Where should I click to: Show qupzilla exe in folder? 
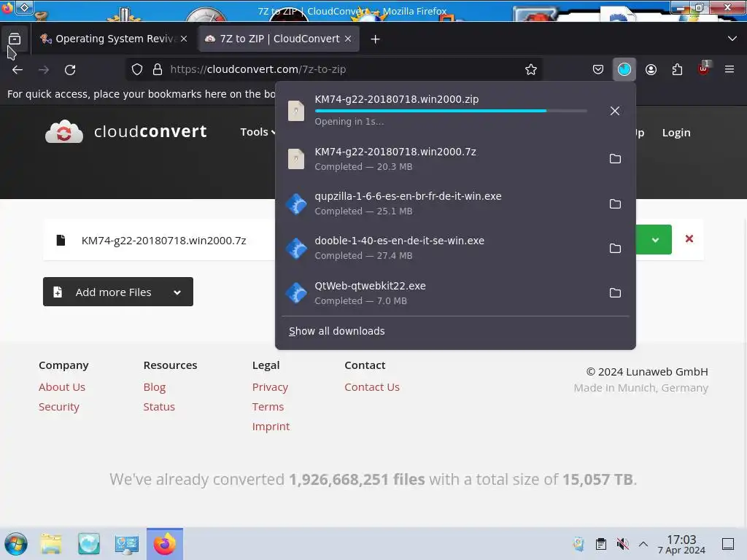tap(615, 204)
